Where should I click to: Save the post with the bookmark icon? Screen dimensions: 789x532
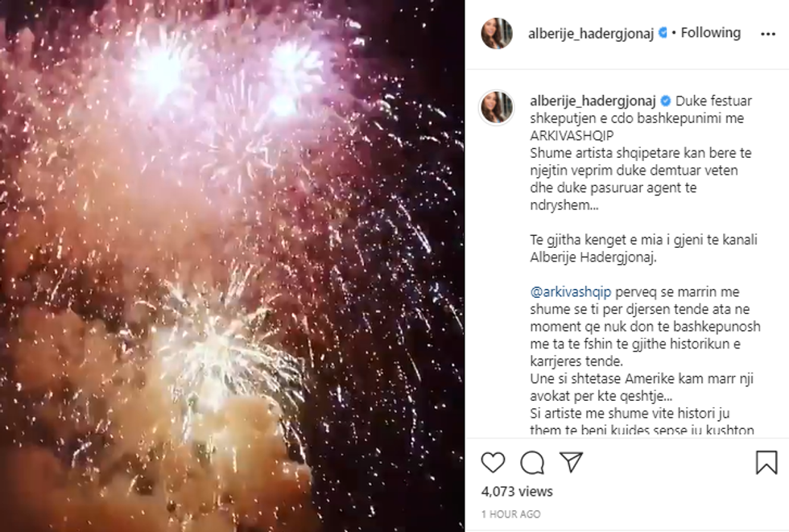tap(766, 462)
